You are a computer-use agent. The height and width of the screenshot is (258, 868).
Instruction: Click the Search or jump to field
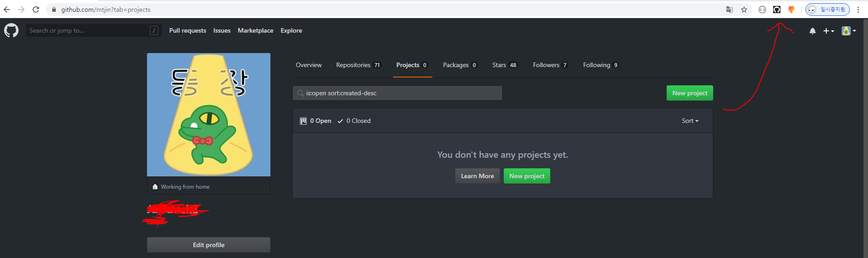tap(93, 30)
